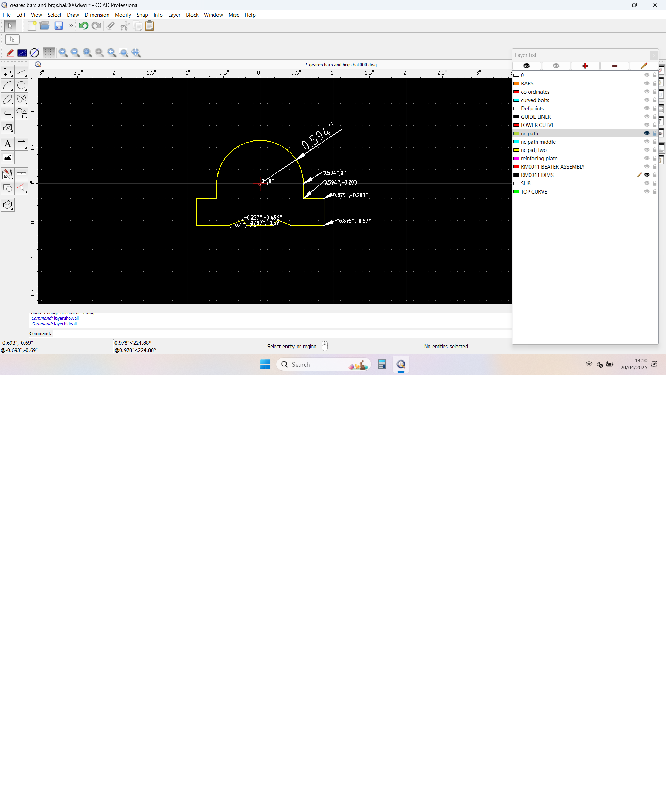Select the Dimension tool in left toolbar
The height and width of the screenshot is (812, 666).
pyautogui.click(x=22, y=144)
